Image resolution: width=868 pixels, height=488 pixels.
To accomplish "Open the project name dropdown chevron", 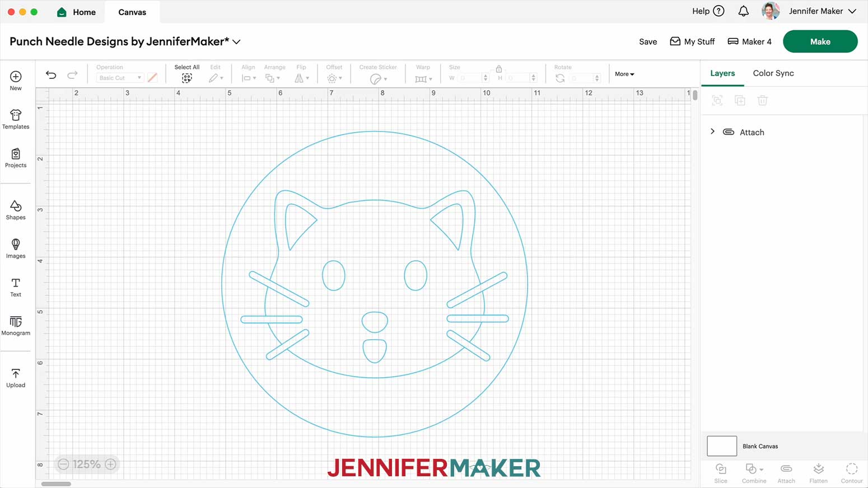I will (x=237, y=42).
